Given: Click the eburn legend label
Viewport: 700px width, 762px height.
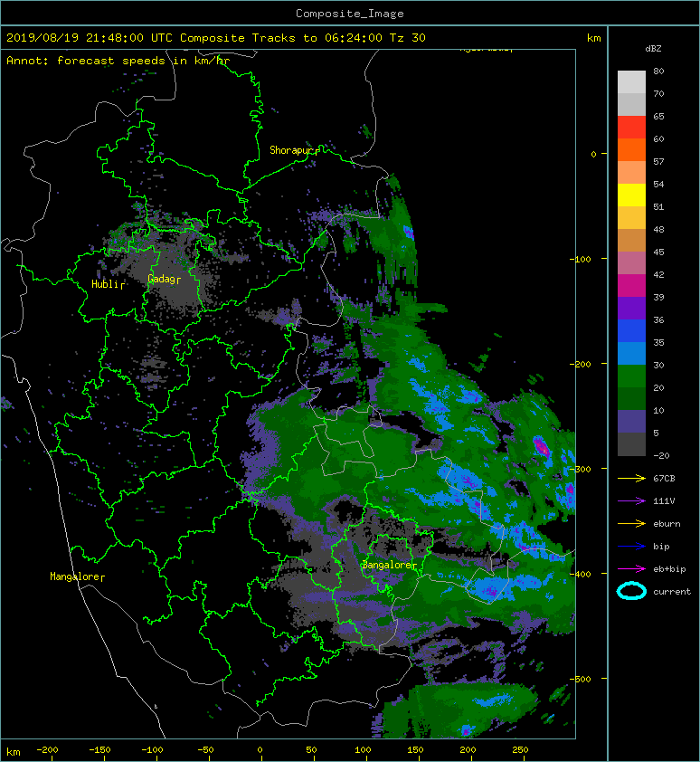Looking at the screenshot, I should tap(667, 523).
